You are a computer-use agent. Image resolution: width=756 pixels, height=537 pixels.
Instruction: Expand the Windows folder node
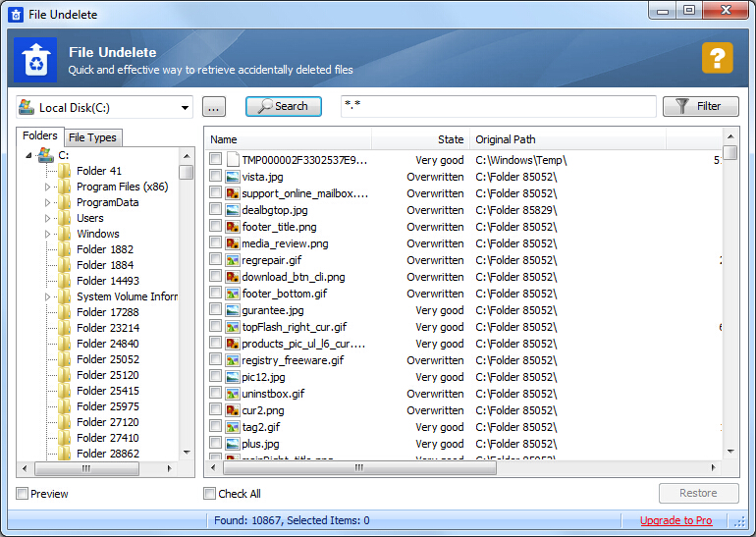coord(47,234)
